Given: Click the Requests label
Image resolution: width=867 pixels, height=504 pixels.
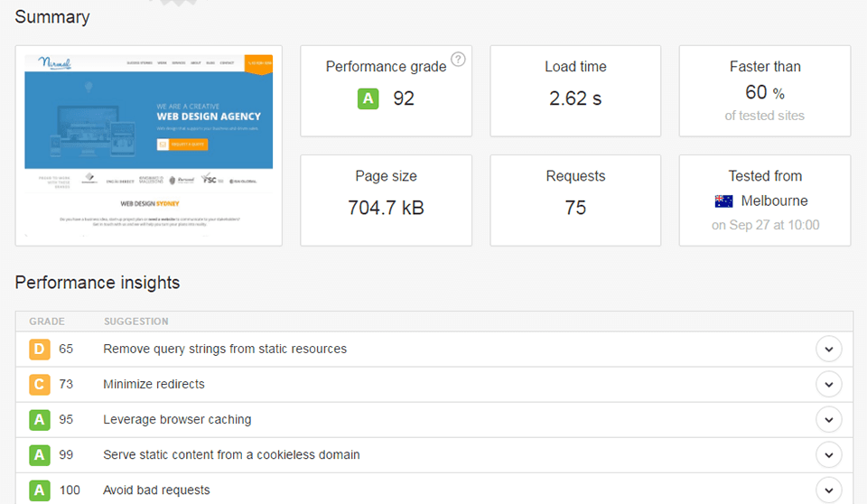Looking at the screenshot, I should tap(575, 176).
